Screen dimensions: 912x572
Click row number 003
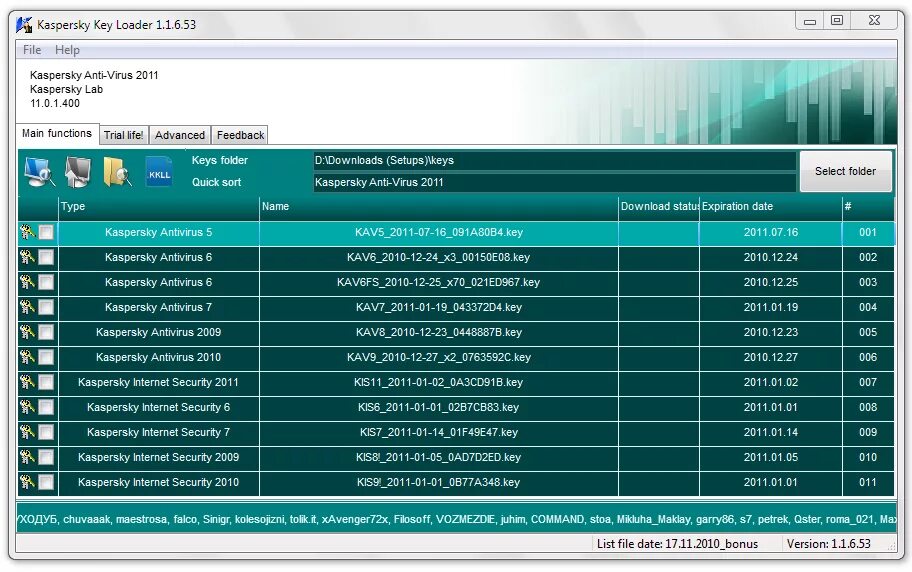(868, 282)
